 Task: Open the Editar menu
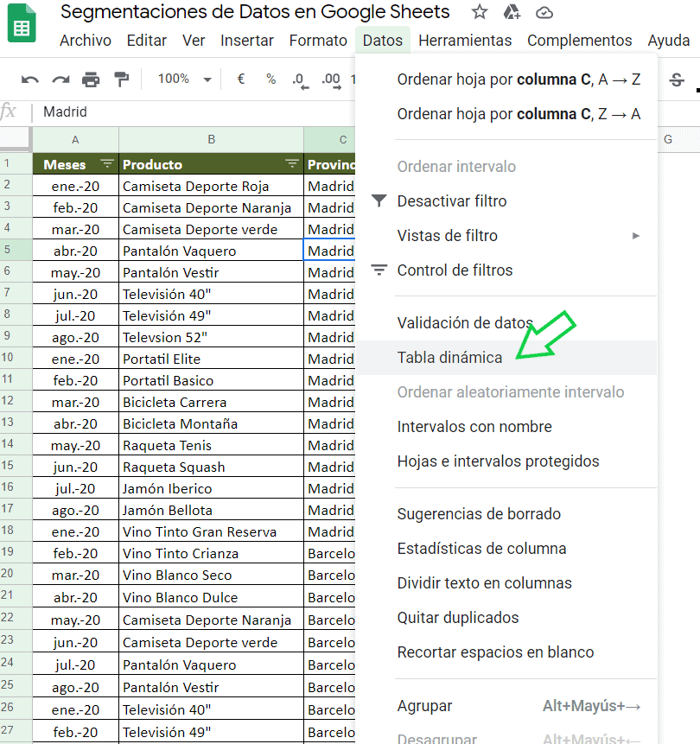[x=147, y=41]
